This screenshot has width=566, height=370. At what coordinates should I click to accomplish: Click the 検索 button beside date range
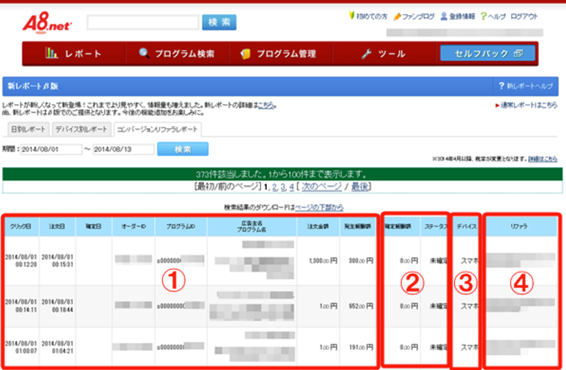pyautogui.click(x=183, y=149)
